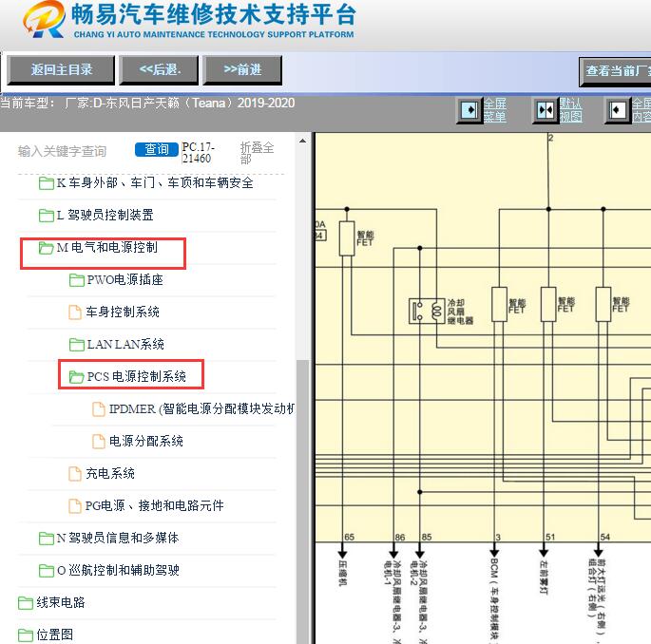Click the 全屏菜单 link
Image resolution: width=651 pixels, height=644 pixels.
pos(494,110)
